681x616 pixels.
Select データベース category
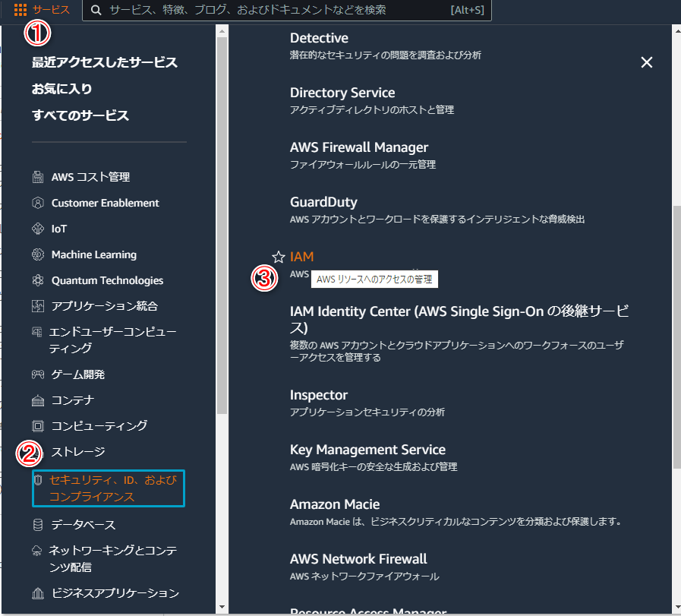(x=84, y=525)
